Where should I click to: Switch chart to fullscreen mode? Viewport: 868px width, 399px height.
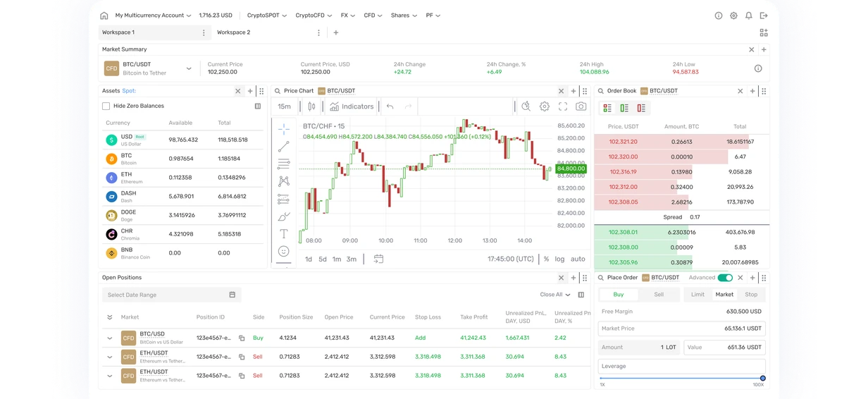click(563, 106)
